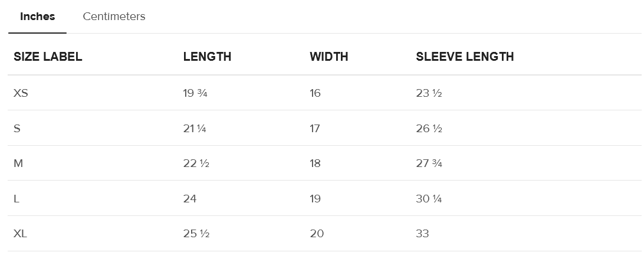Click the L length value 24
Screen dimensions: 644x262
190,199
